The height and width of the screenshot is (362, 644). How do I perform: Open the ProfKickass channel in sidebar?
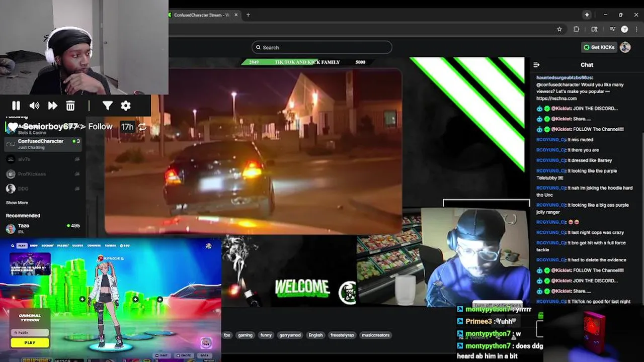tap(43, 174)
